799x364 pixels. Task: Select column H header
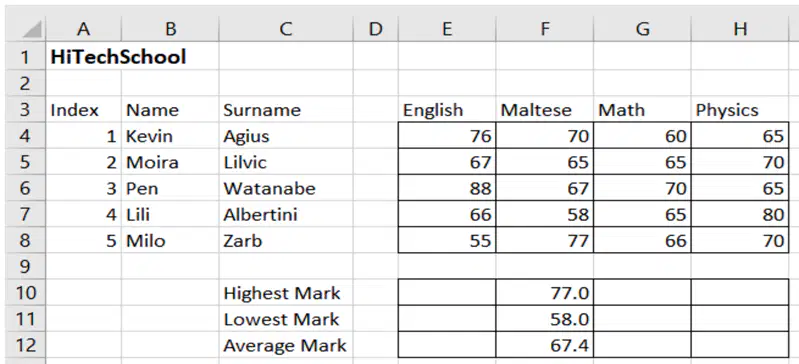pos(740,29)
